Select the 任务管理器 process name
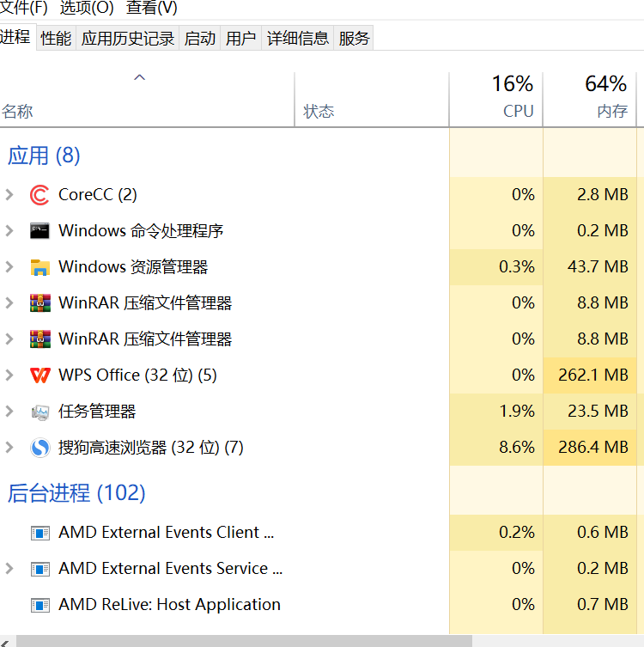Screen dimensions: 644x647 (x=97, y=412)
